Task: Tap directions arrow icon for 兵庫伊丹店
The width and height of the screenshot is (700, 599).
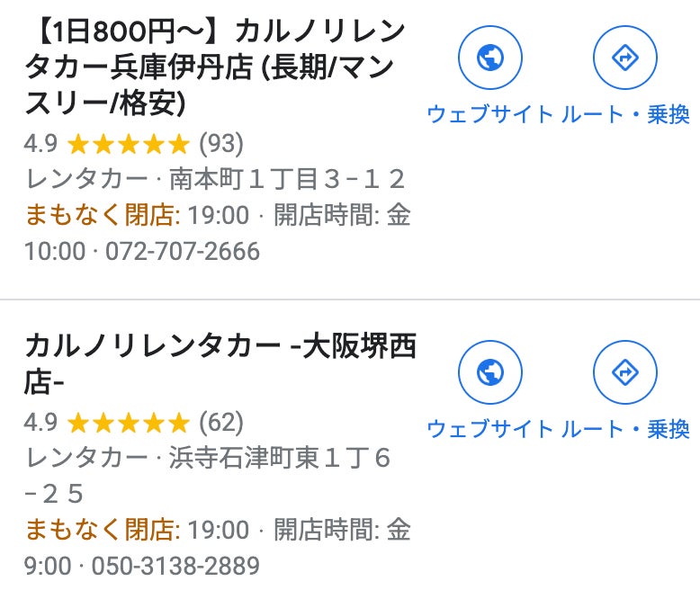Action: coord(624,58)
